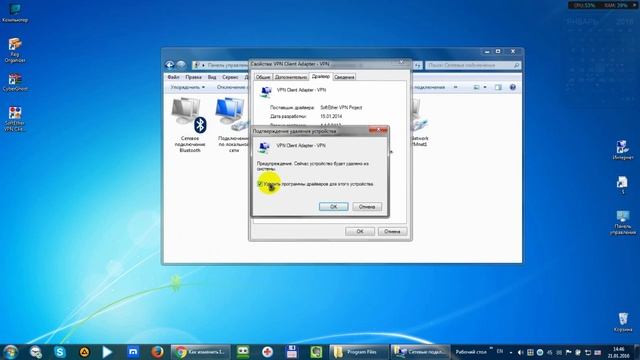Image resolution: width=640 pixels, height=360 pixels.
Task: Launch AIMP from the taskbar
Action: click(84, 352)
